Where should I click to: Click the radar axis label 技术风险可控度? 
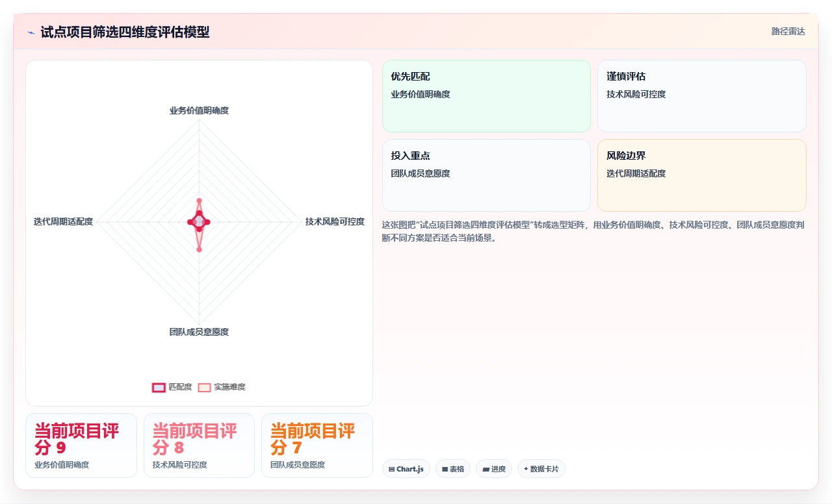click(x=335, y=221)
